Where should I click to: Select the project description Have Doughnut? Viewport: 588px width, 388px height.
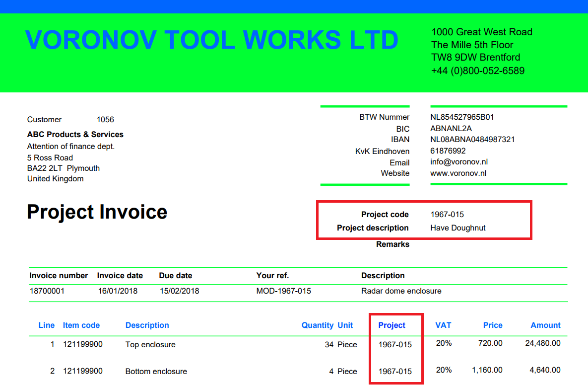(x=457, y=228)
